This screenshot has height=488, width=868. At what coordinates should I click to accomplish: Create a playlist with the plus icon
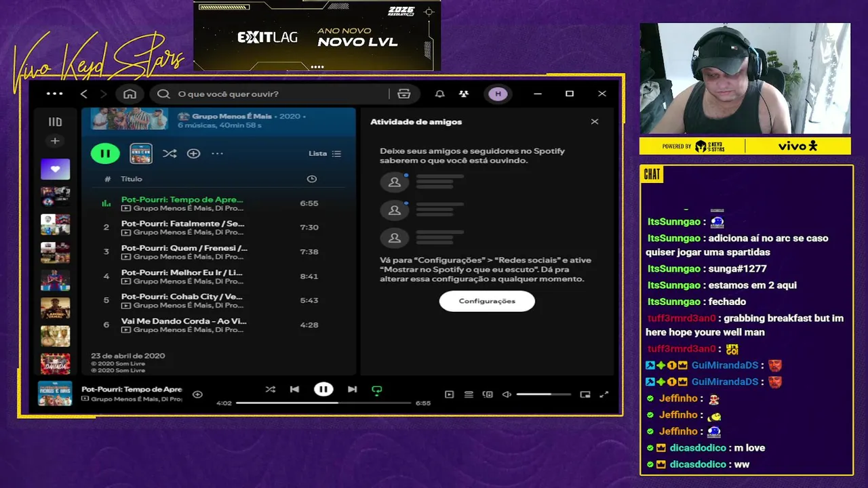(x=56, y=141)
